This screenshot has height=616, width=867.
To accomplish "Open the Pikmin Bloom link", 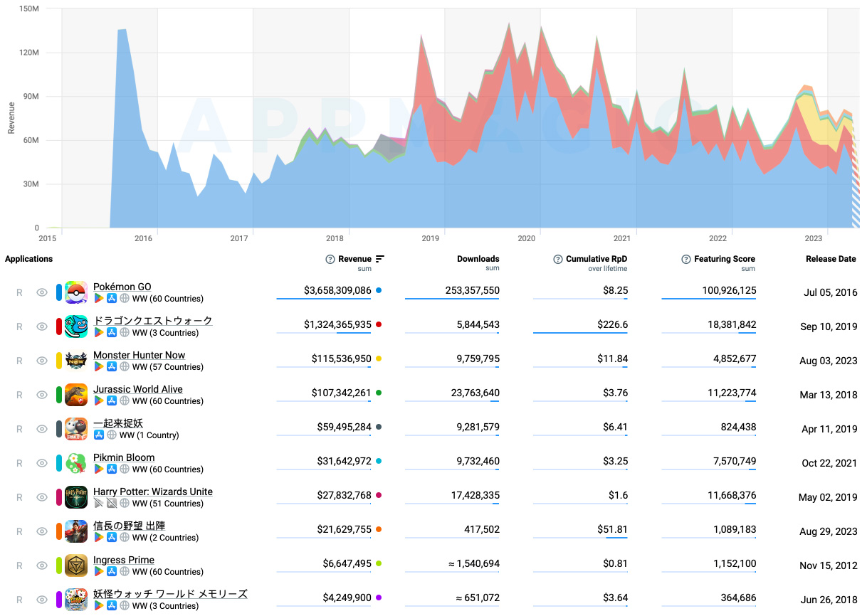I will [124, 457].
